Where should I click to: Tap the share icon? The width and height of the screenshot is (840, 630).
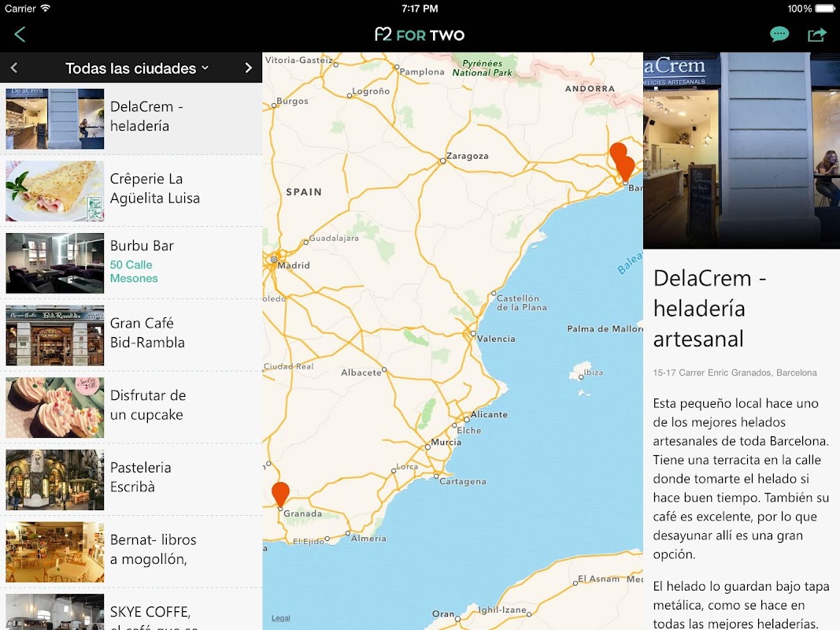tap(816, 35)
